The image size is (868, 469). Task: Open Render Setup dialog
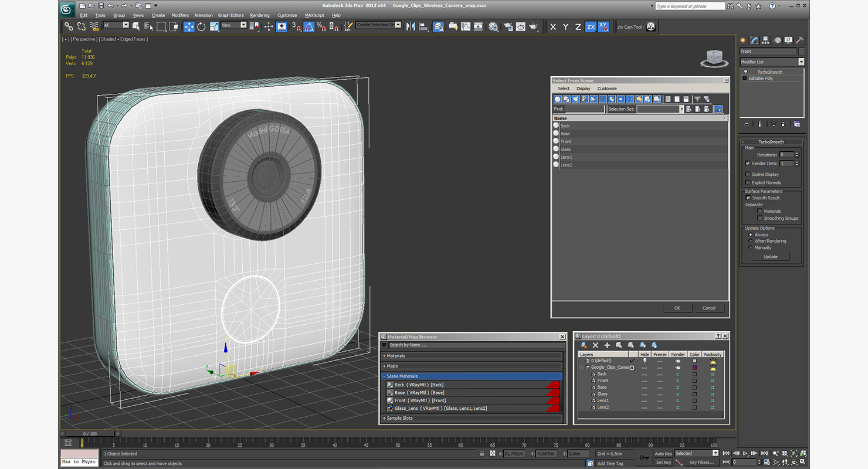(x=507, y=26)
